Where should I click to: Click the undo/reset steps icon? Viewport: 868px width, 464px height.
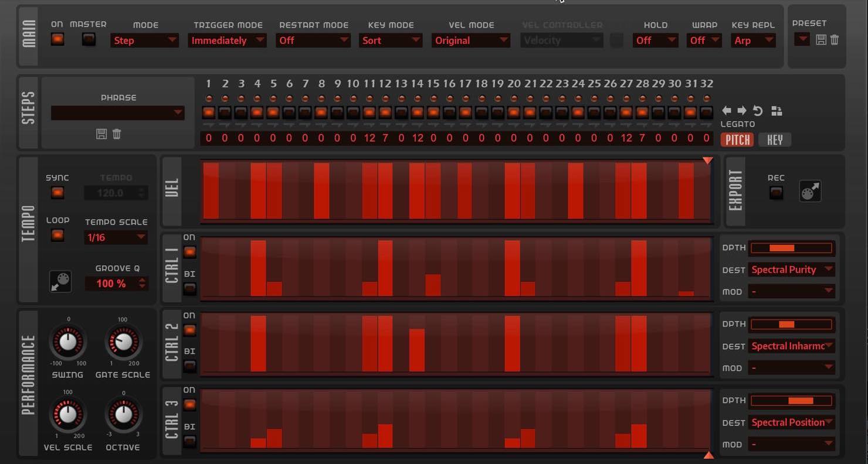click(x=758, y=111)
